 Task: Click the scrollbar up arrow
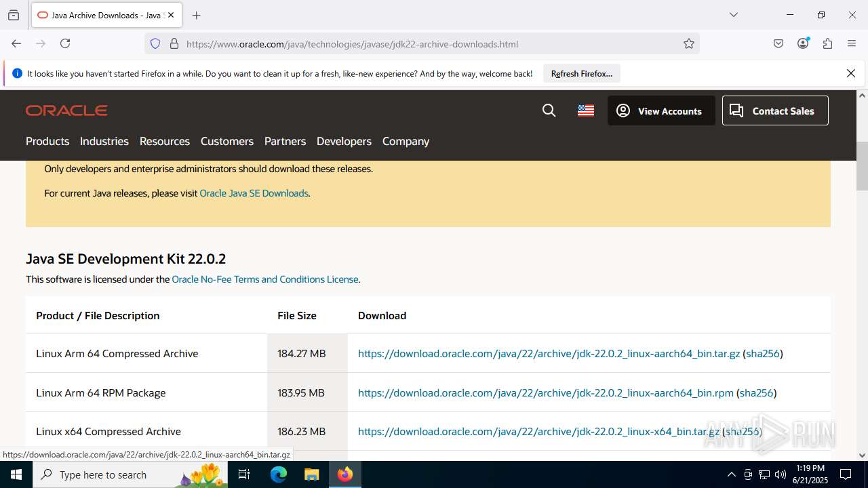862,96
